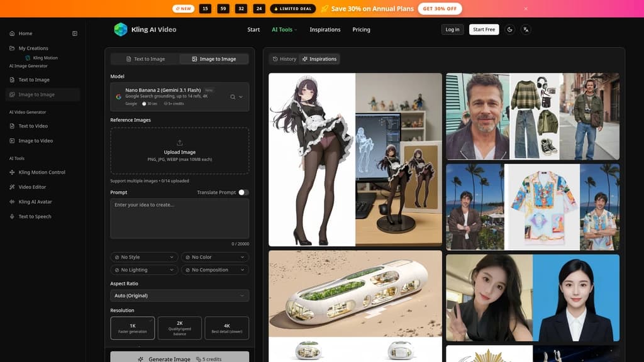
Task: Open the No Color dropdown
Action: point(215,257)
